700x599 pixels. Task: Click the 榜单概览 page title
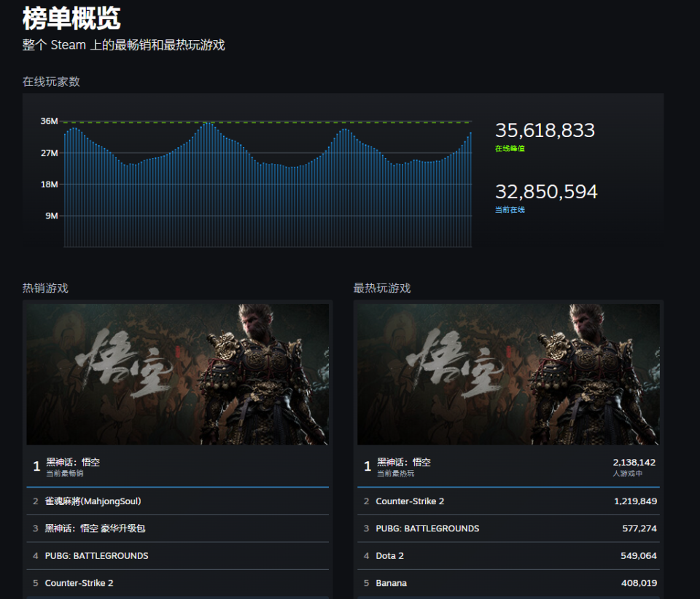click(71, 19)
